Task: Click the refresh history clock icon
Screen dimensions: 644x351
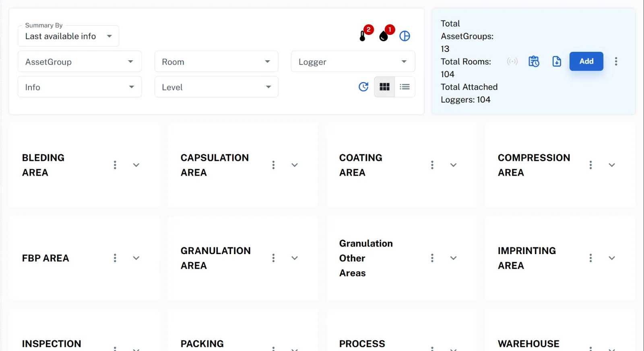Action: click(363, 87)
